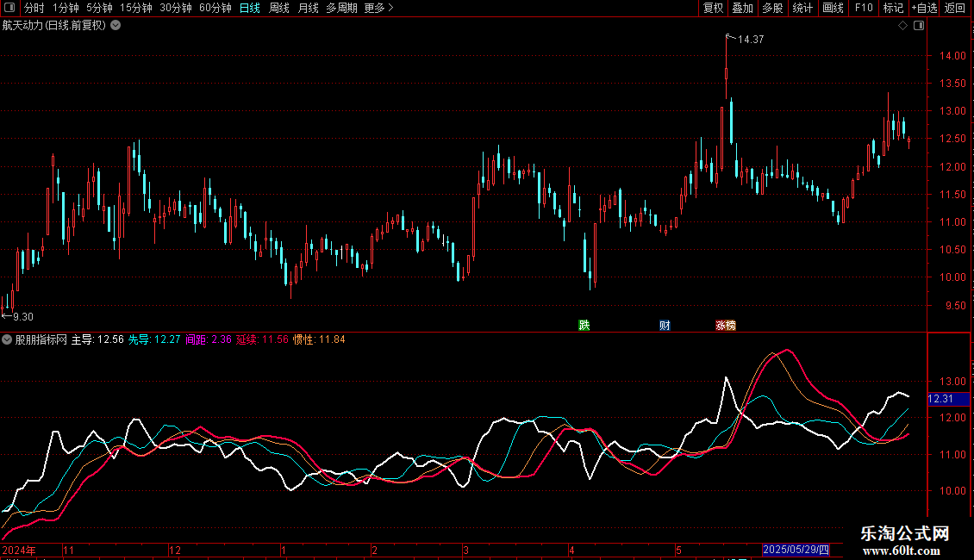
Task: Open the 航天动力 chart options dropdown arrow
Action: tap(116, 25)
